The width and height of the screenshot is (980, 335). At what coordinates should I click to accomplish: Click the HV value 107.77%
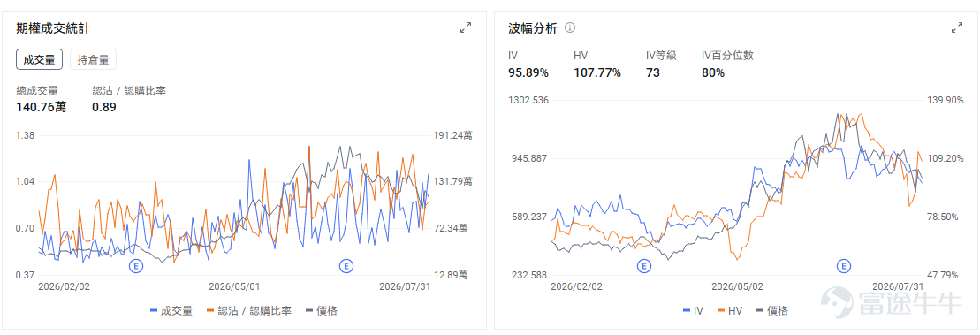597,72
